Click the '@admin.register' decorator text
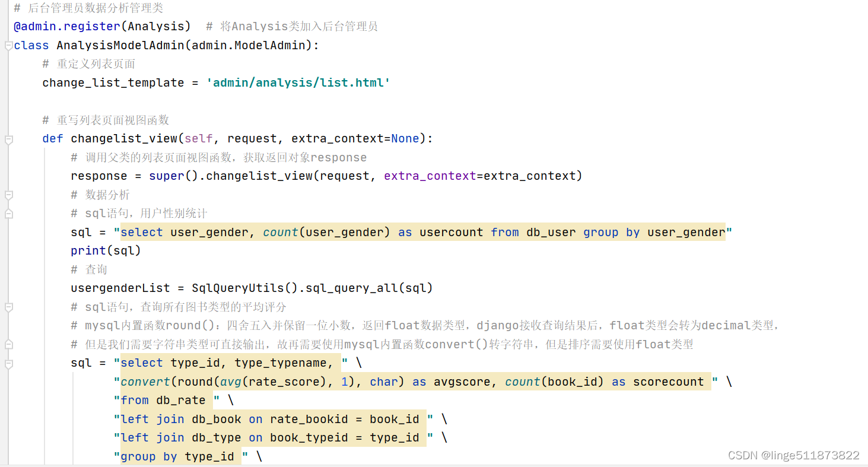 tap(67, 27)
